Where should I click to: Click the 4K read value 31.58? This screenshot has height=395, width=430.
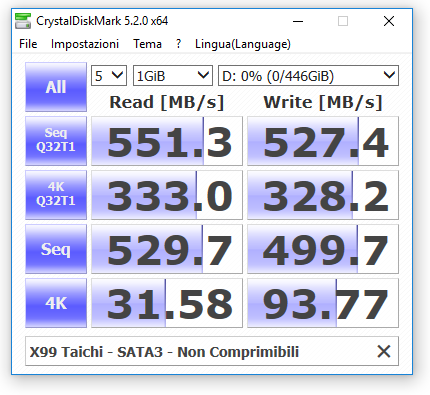[x=167, y=303]
